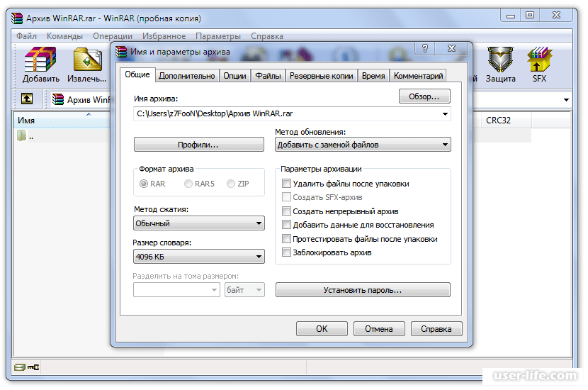Screen dimensions: 588x390
Task: Expand the main window address bar dropdown
Action: (566, 100)
